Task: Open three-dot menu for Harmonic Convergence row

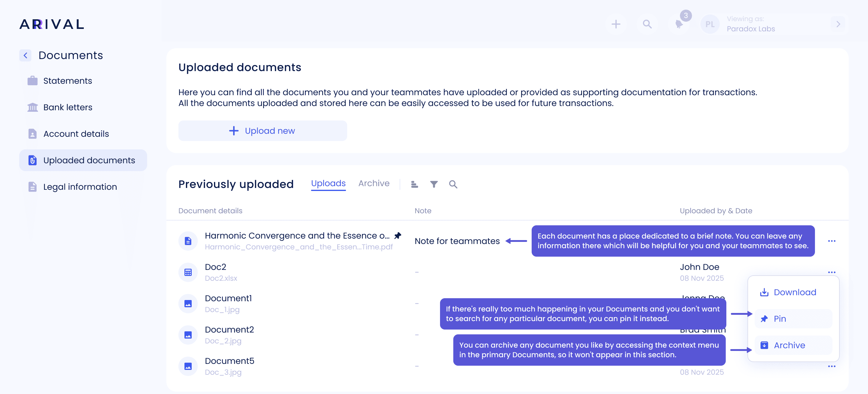Action: tap(831, 241)
